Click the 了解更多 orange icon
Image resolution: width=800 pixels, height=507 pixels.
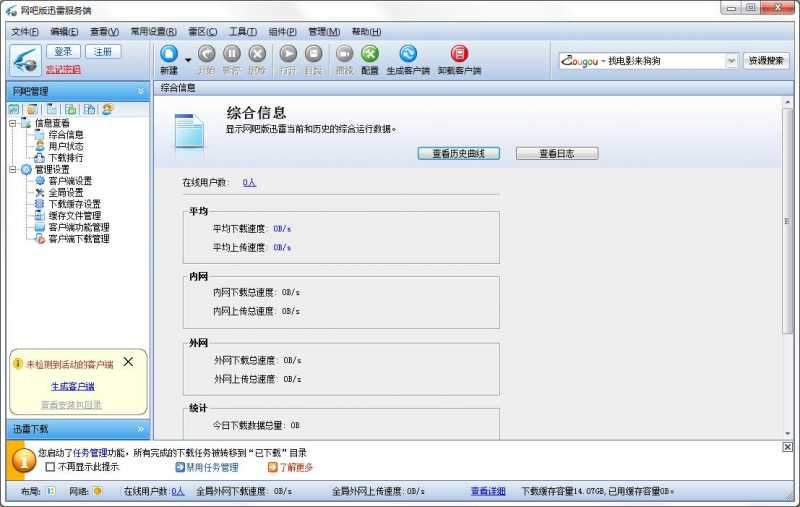click(x=272, y=467)
